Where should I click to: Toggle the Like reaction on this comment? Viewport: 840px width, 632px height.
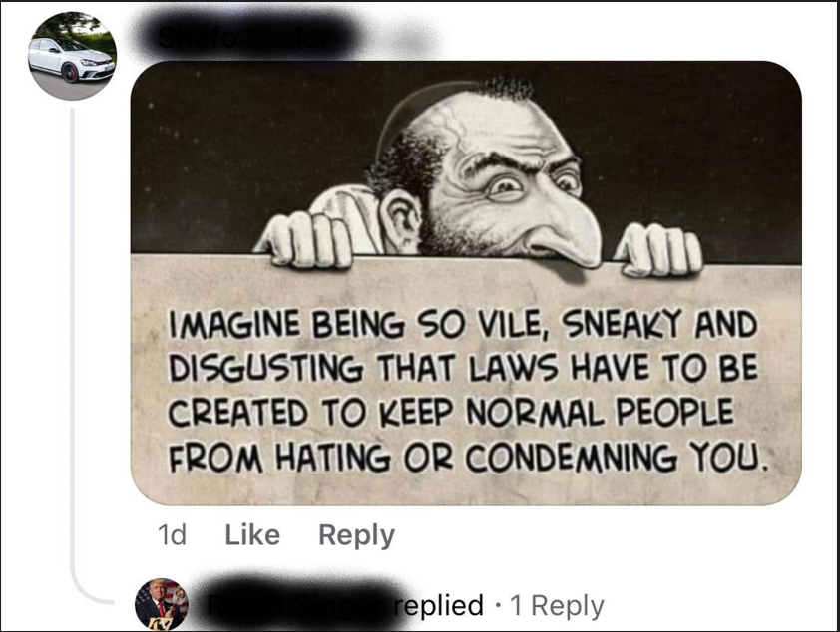tap(252, 535)
